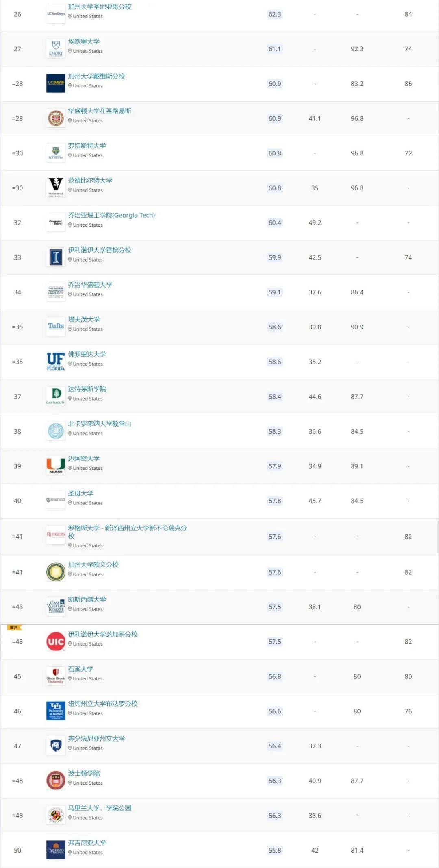Click the University of Florida UF logo
Viewport: 439px width, 868px height.
coord(56,362)
